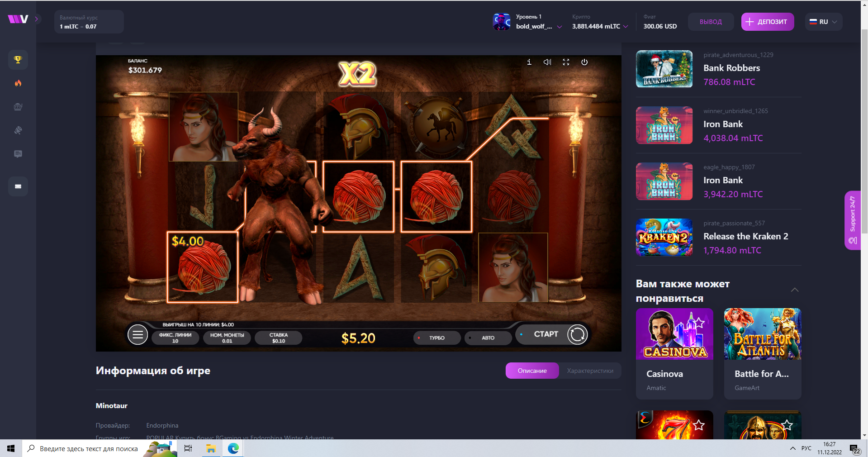868x457 pixels.
Task: Click the Bank Robbers title text
Action: tap(731, 68)
